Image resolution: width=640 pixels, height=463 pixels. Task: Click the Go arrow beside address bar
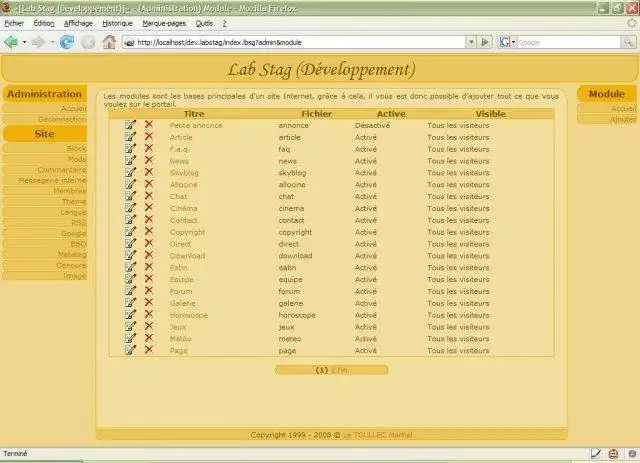point(485,42)
